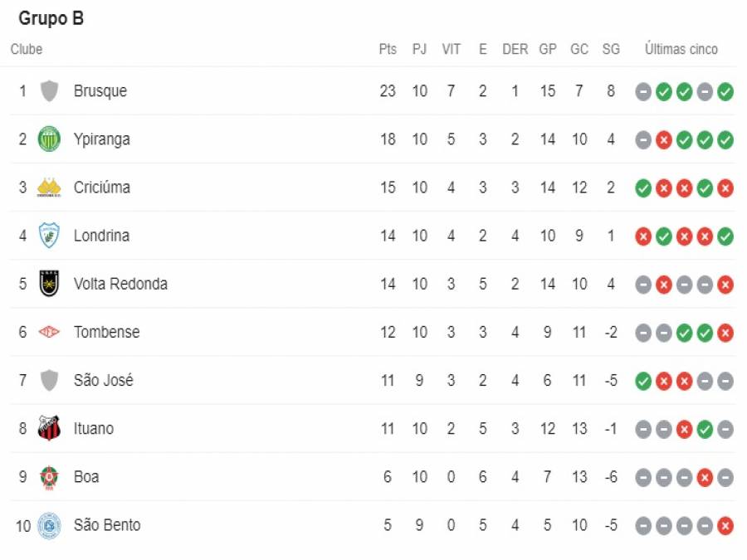Click the Ituano striped club crest

pyautogui.click(x=49, y=428)
